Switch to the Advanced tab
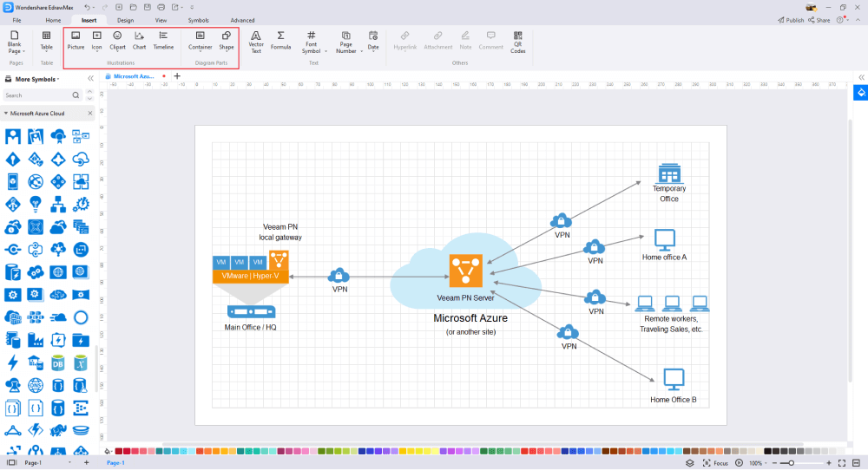This screenshot has height=470, width=868. pyautogui.click(x=242, y=20)
